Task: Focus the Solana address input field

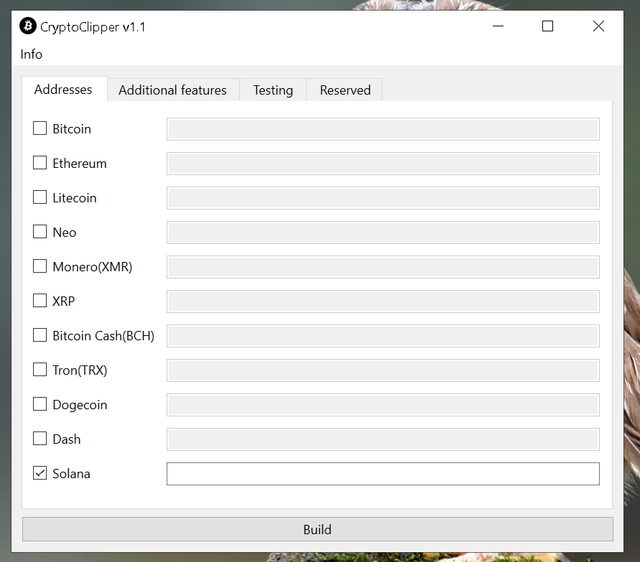Action: click(383, 474)
